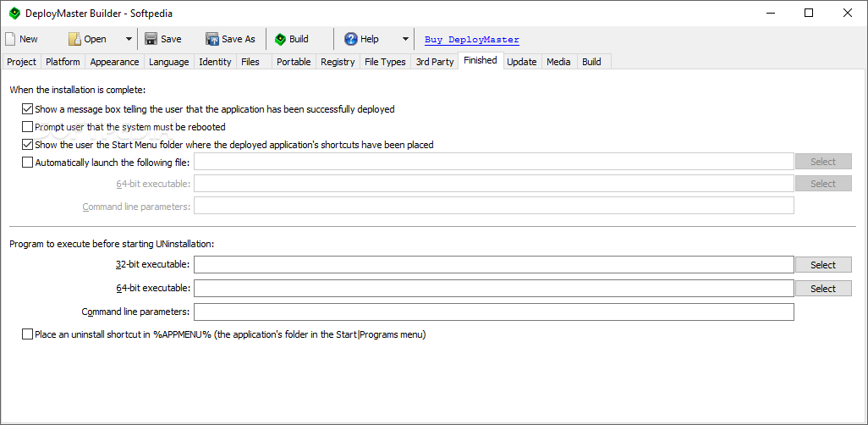
Task: Toggle the show success message box checkbox
Action: pyautogui.click(x=27, y=109)
